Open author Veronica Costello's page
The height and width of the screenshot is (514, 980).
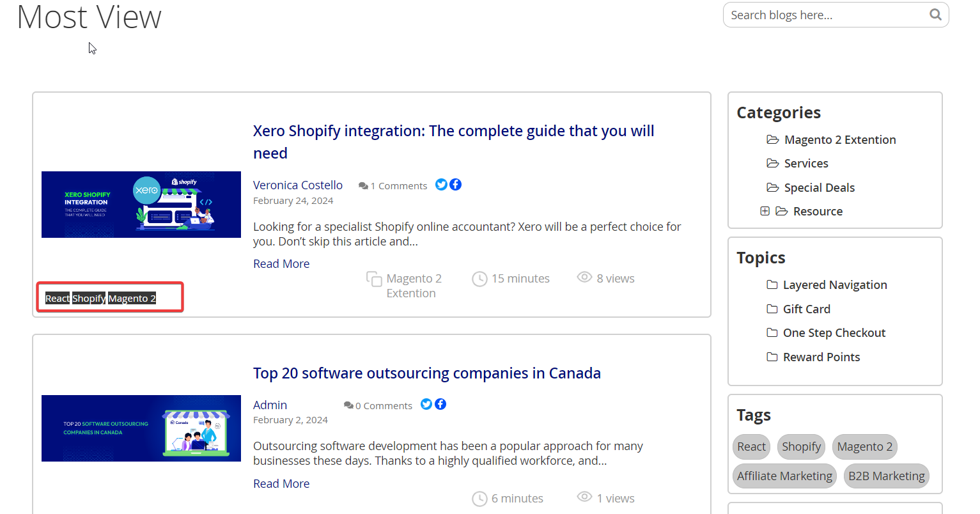298,185
